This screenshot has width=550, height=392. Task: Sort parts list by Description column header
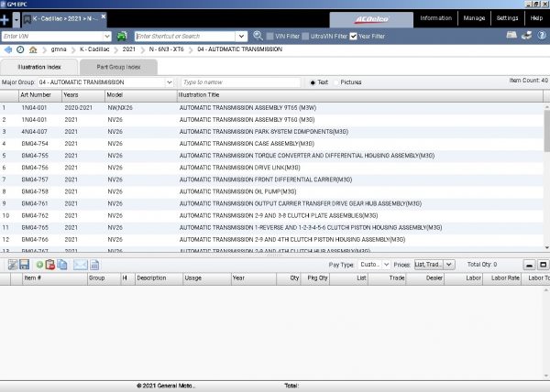pos(159,278)
